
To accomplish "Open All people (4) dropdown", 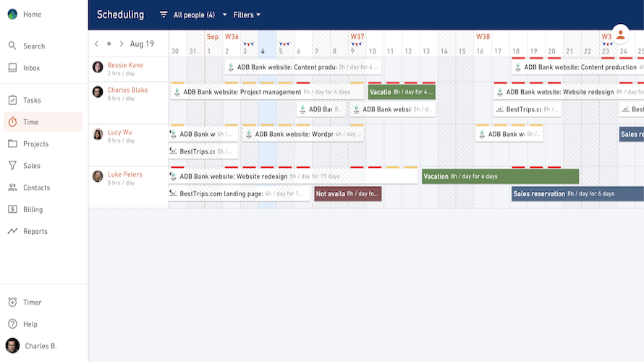I will 200,14.
